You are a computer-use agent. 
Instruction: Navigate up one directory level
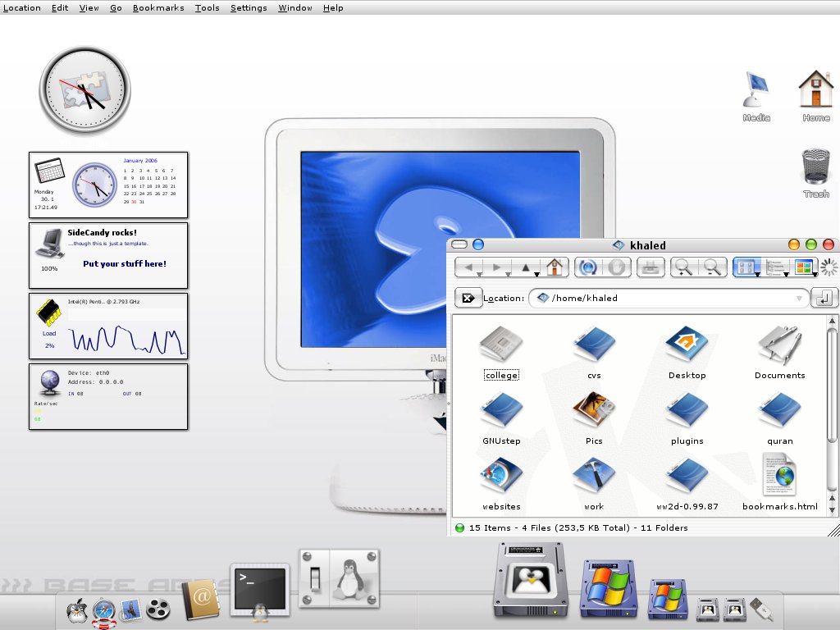526,267
